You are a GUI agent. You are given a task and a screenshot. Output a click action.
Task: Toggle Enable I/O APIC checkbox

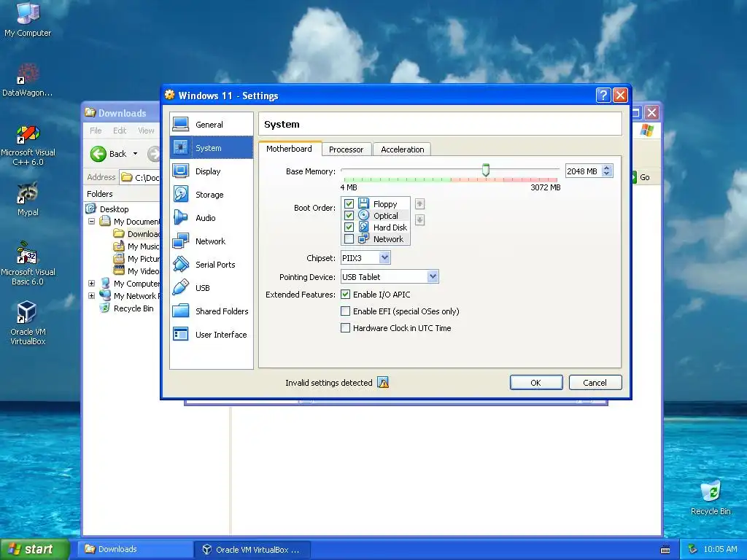tap(345, 295)
